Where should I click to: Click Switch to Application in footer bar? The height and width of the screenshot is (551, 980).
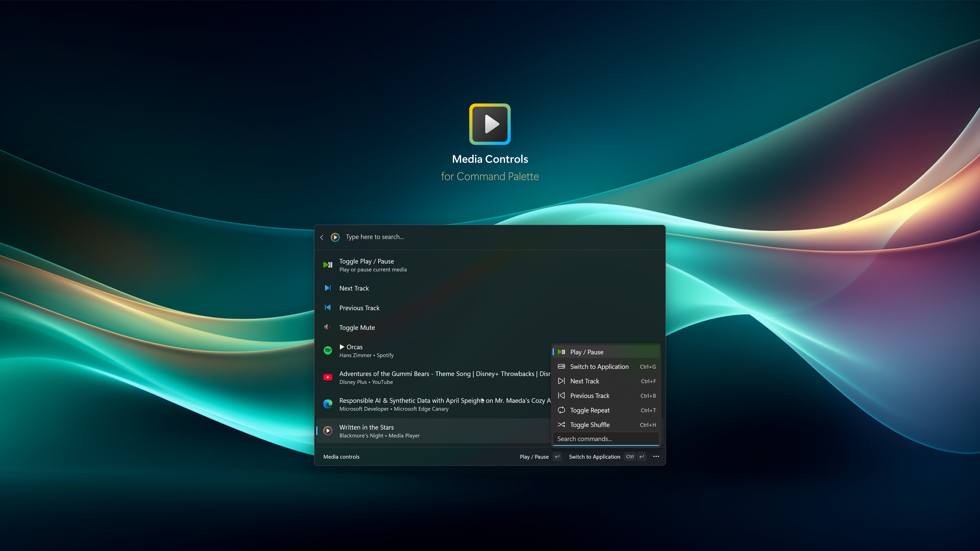click(x=594, y=457)
